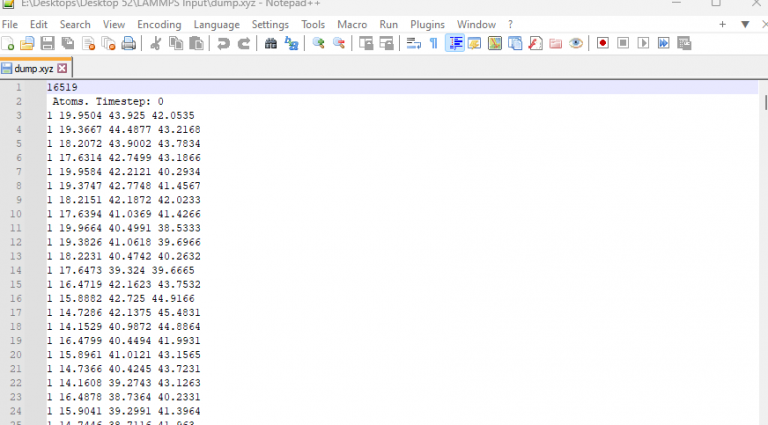Open the Encoding menu

click(159, 24)
